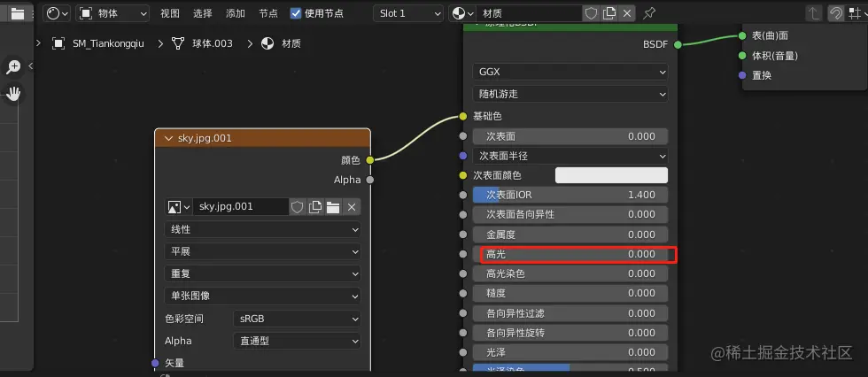The image size is (868, 377).
Task: Toggle fake user shield for 材质
Action: [x=592, y=13]
